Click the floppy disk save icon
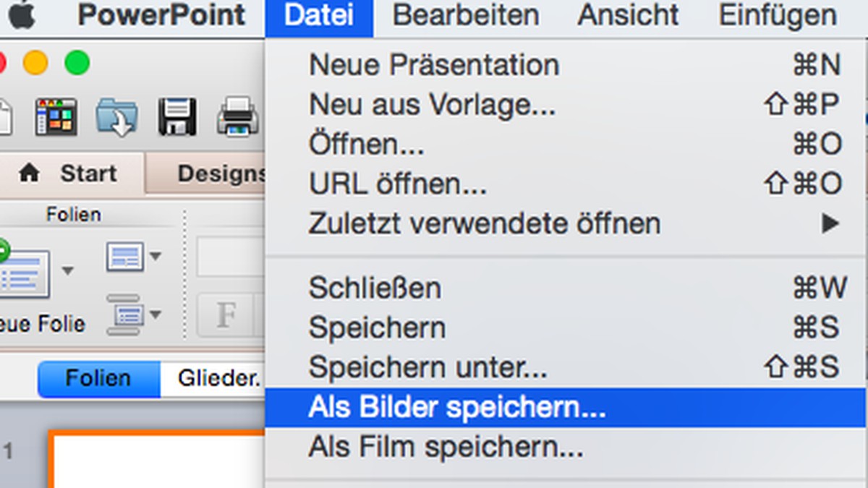Viewport: 868px width, 488px height. pyautogui.click(x=177, y=117)
